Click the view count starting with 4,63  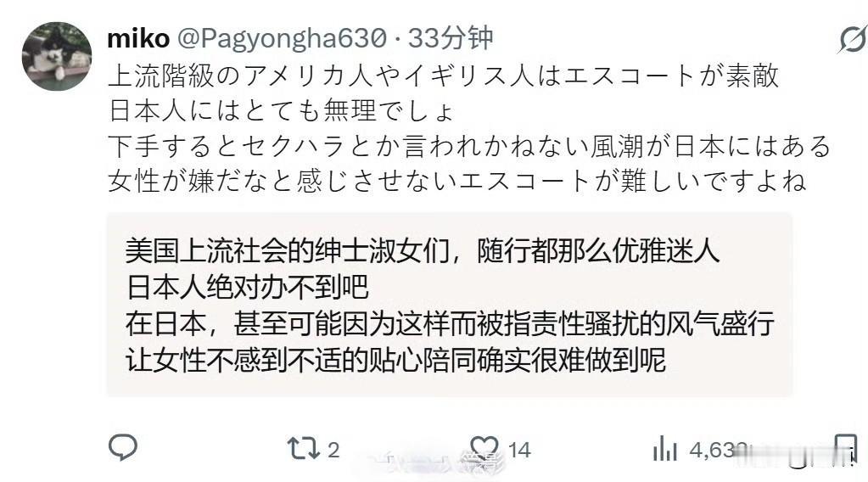(720, 450)
